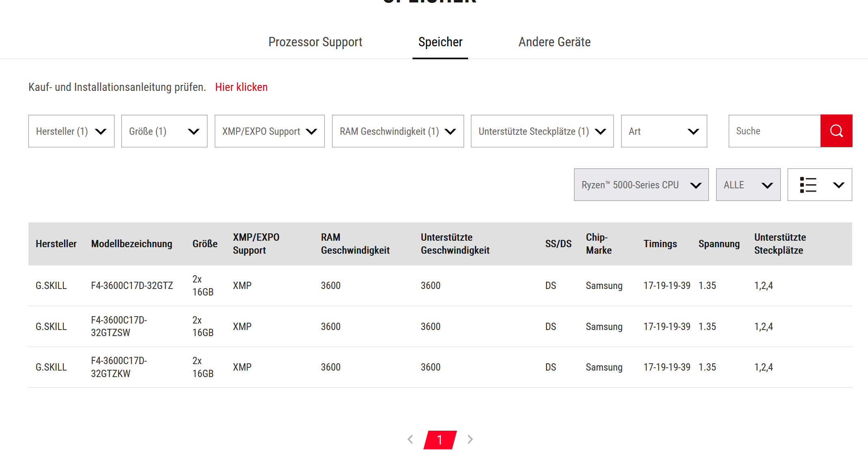Open the ALLE dropdown
The height and width of the screenshot is (468, 868).
[x=748, y=185]
